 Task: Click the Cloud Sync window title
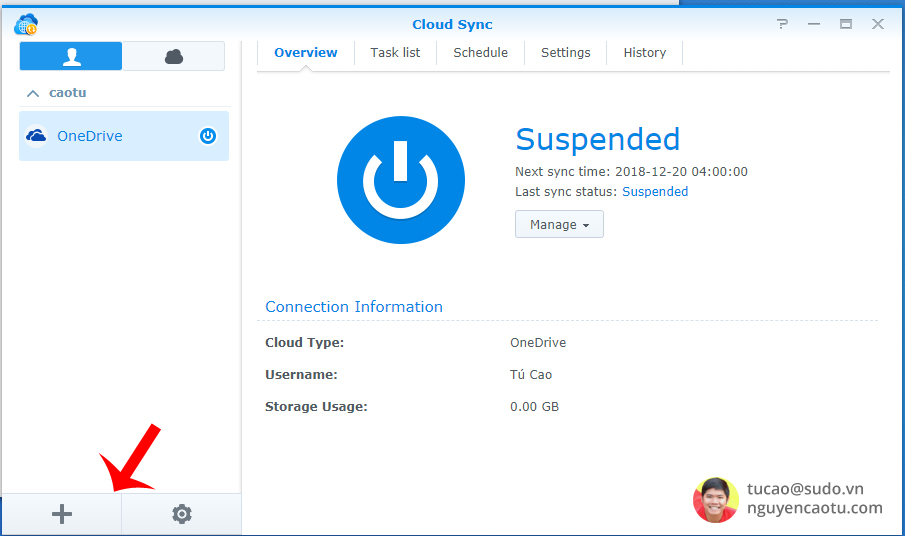click(x=452, y=25)
